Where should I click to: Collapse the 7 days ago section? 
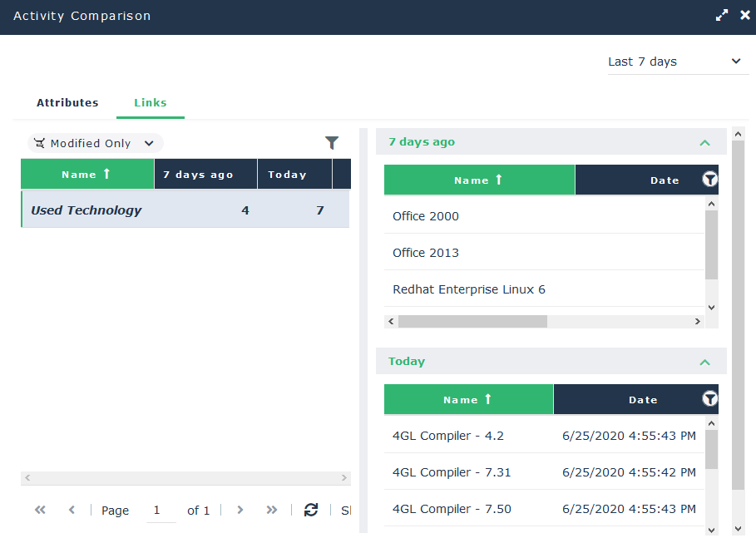[704, 142]
